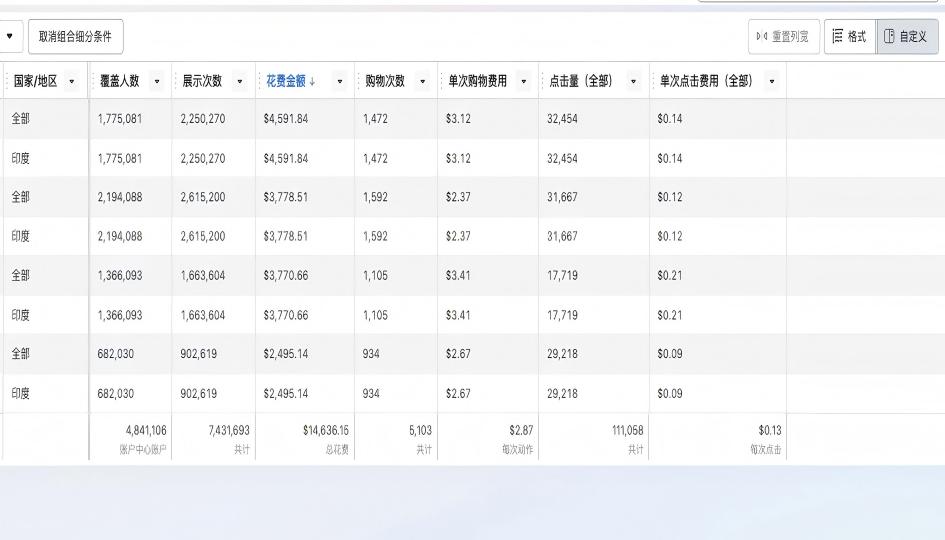Expand the 购物次数 column dropdown arrow
Screen dimensions: 945x540
tap(422, 81)
